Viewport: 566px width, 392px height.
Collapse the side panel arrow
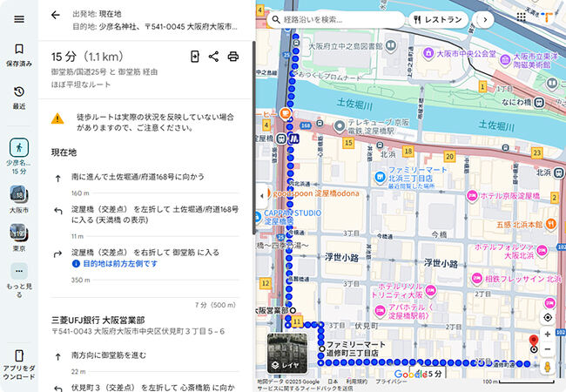[262, 196]
